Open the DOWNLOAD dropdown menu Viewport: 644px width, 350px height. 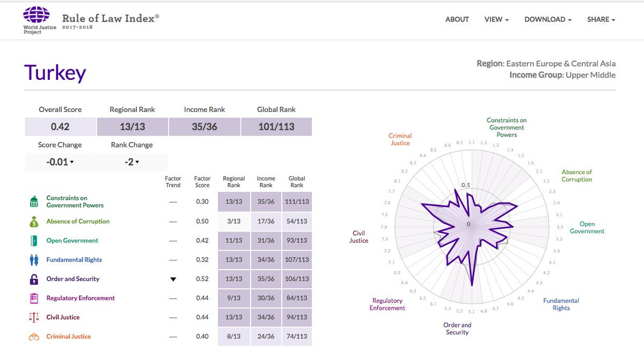[548, 19]
